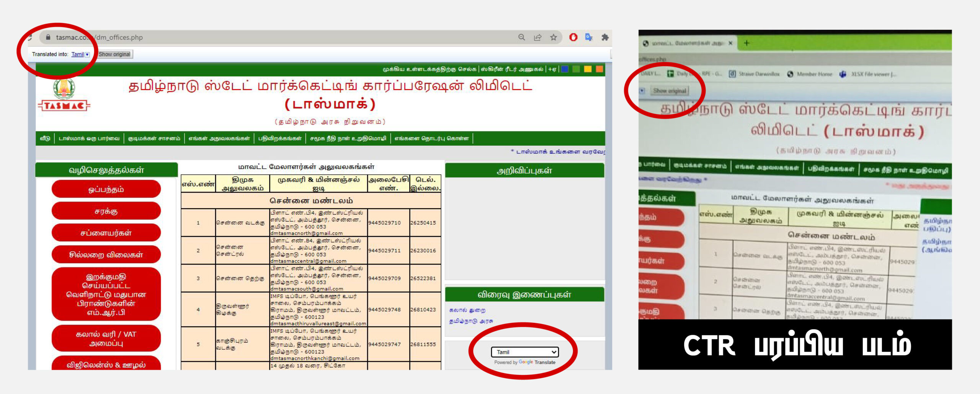The height and width of the screenshot is (394, 980).
Task: Click telephone number 26230016
Action: 423,251
